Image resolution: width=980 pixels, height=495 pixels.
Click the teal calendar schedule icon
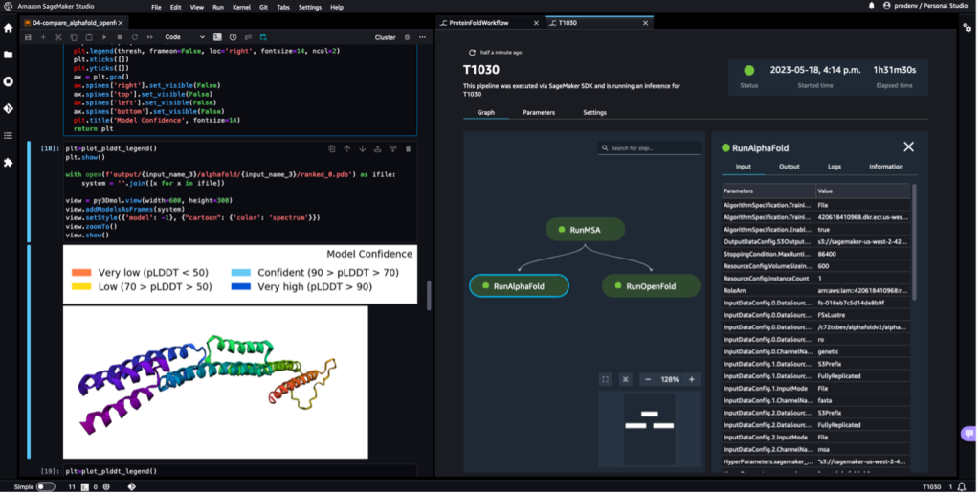pos(264,37)
